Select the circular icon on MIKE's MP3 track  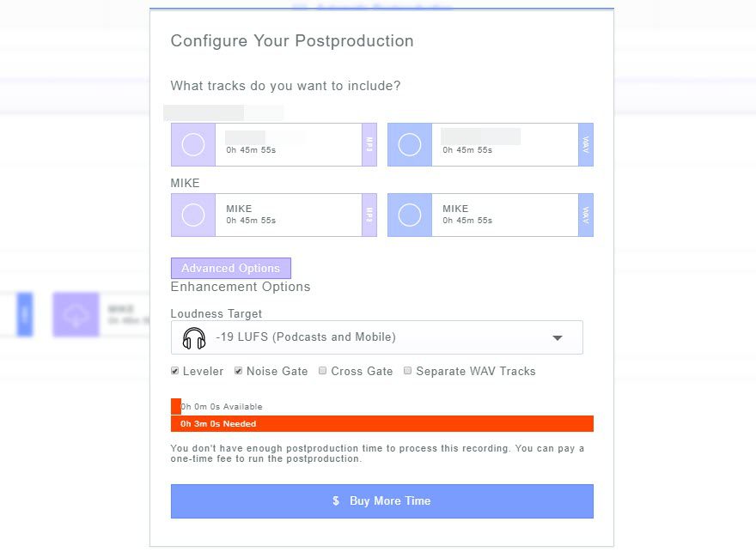tap(192, 215)
